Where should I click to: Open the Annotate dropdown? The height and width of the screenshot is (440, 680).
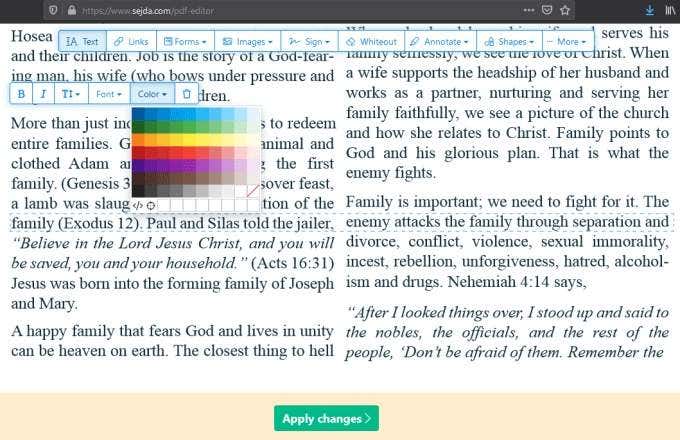440,42
